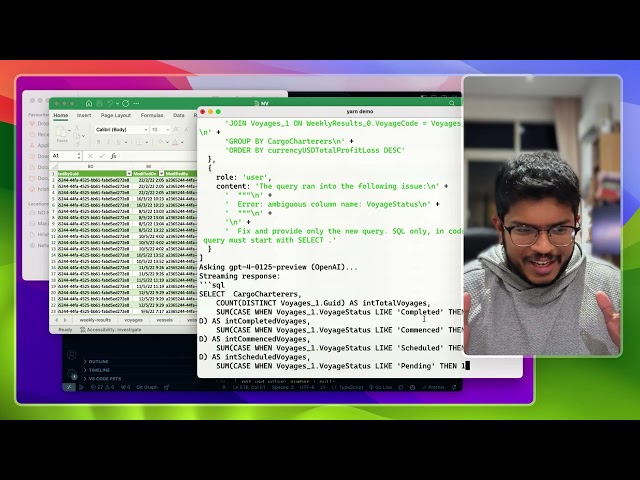
Task: Click the previous sheet navigation arrow
Action: pyautogui.click(x=56, y=320)
